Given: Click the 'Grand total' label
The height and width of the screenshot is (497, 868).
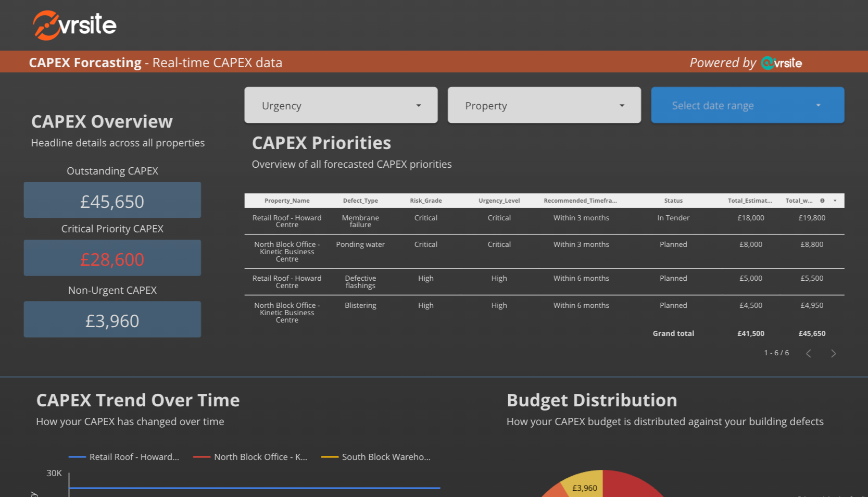Looking at the screenshot, I should [x=673, y=333].
